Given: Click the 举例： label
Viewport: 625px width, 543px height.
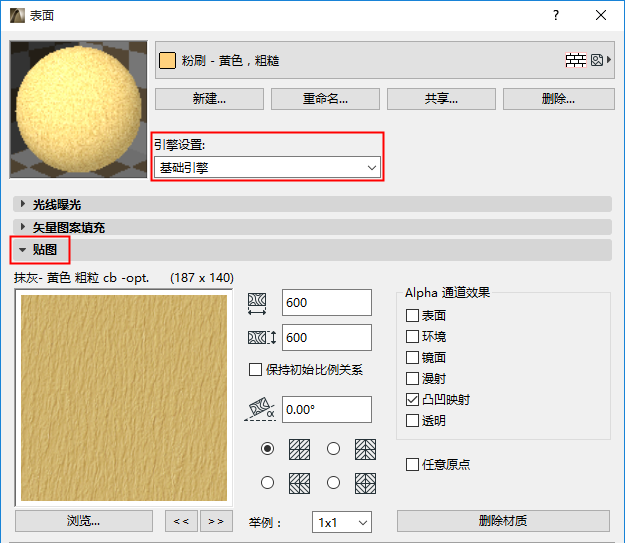Looking at the screenshot, I should (x=265, y=522).
